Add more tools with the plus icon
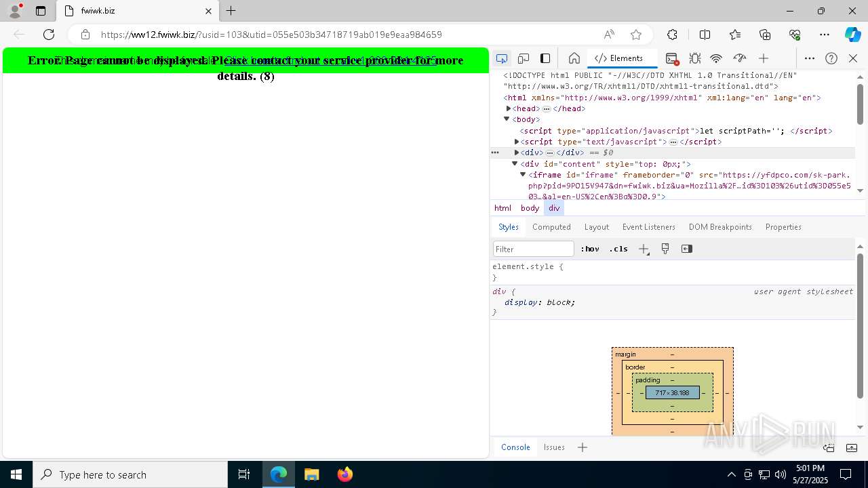The image size is (868, 488). tap(764, 58)
